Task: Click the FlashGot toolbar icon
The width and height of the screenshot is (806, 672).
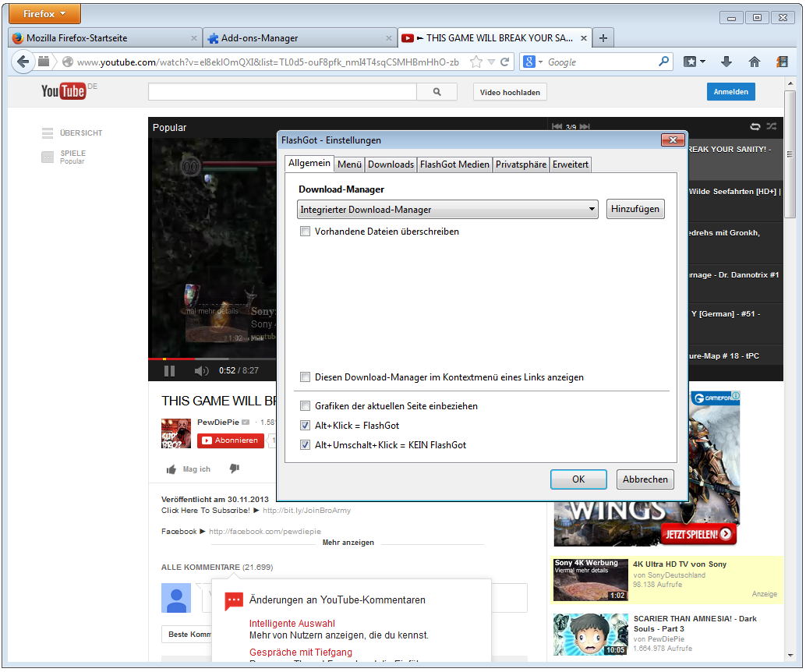Action: (x=782, y=62)
